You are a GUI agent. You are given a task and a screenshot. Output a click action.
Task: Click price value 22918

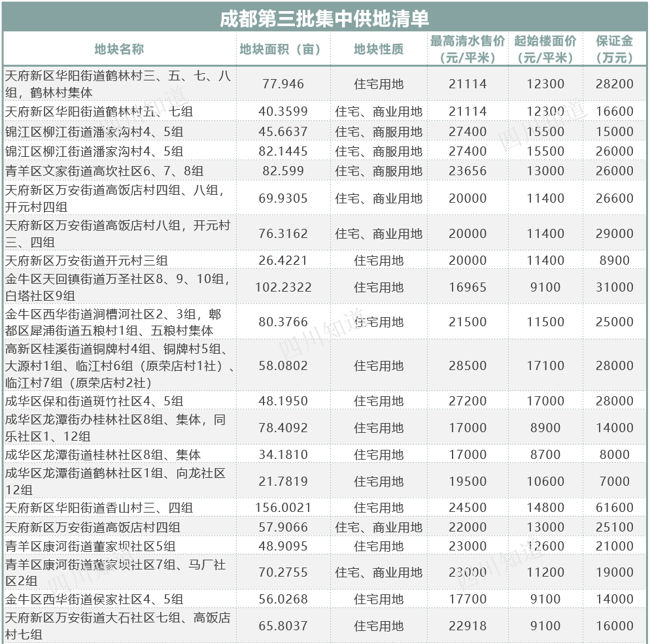tap(468, 625)
